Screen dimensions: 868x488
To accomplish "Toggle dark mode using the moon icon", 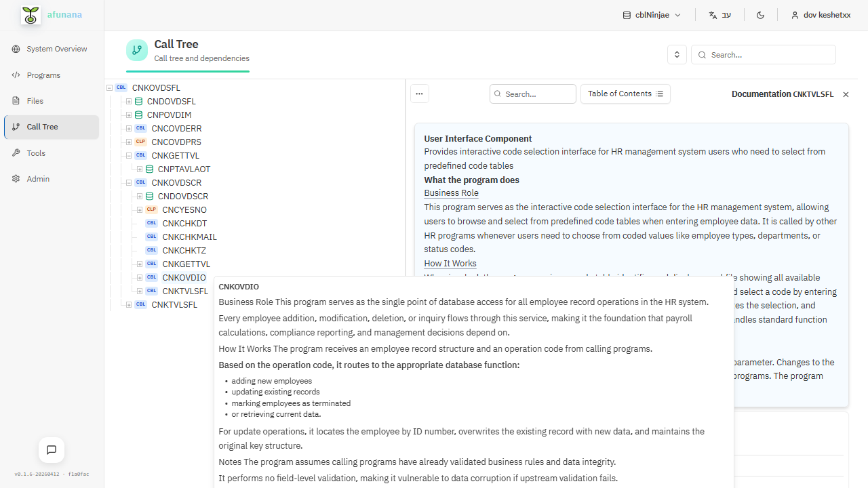I will point(760,14).
